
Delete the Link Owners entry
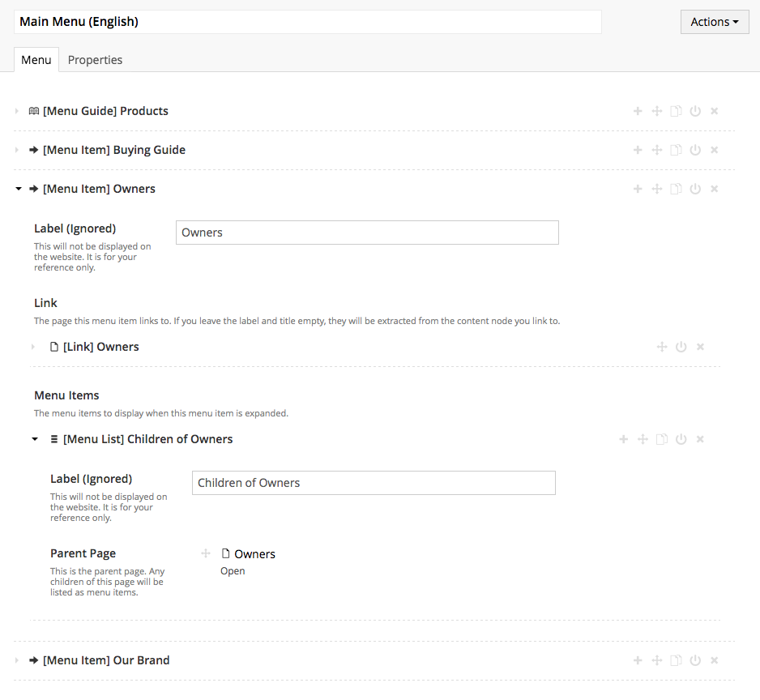point(701,347)
